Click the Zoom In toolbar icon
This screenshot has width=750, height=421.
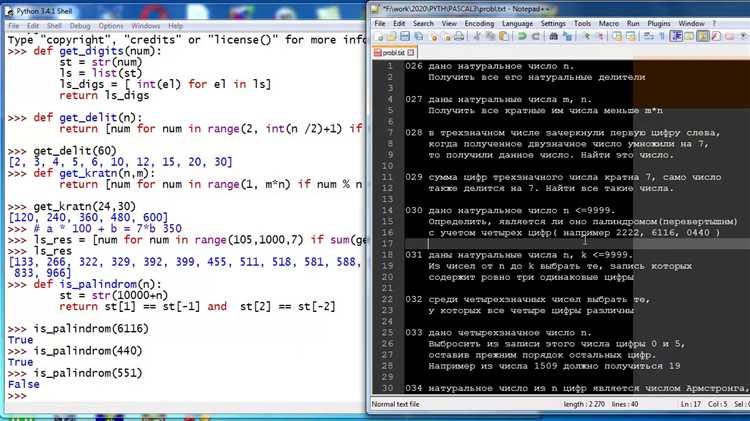[x=588, y=37]
